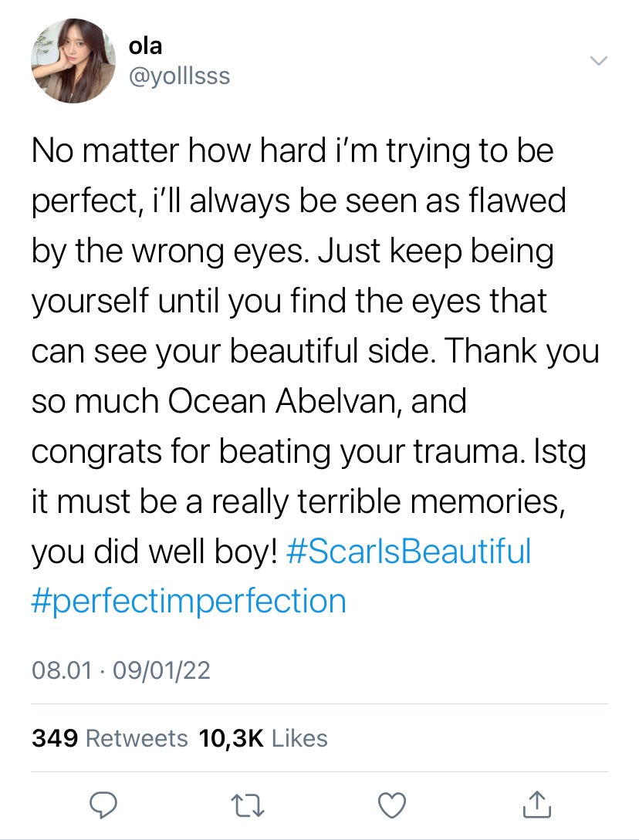639x840 pixels.
Task: Open the #ScarIsBeautiful hashtag
Action: 408,552
